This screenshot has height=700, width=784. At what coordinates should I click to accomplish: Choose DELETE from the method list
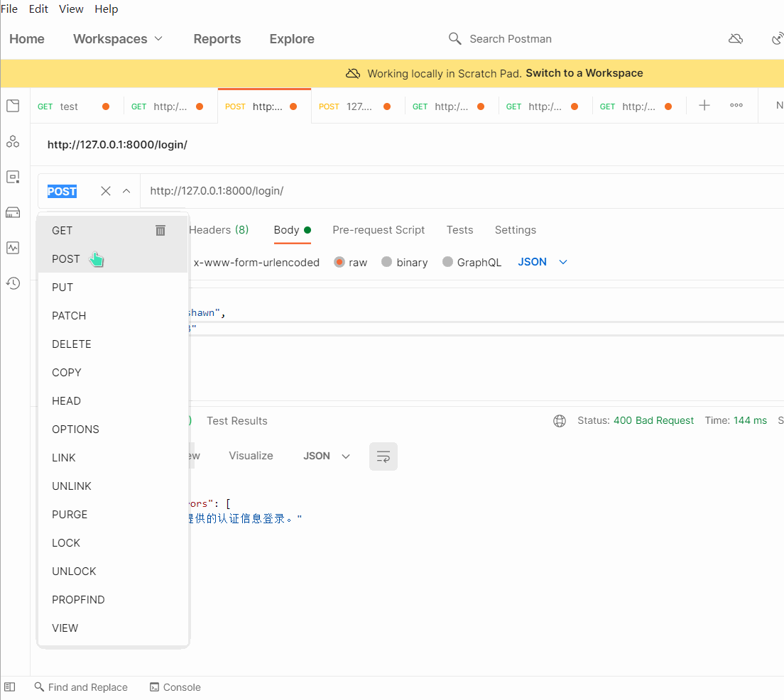(72, 344)
